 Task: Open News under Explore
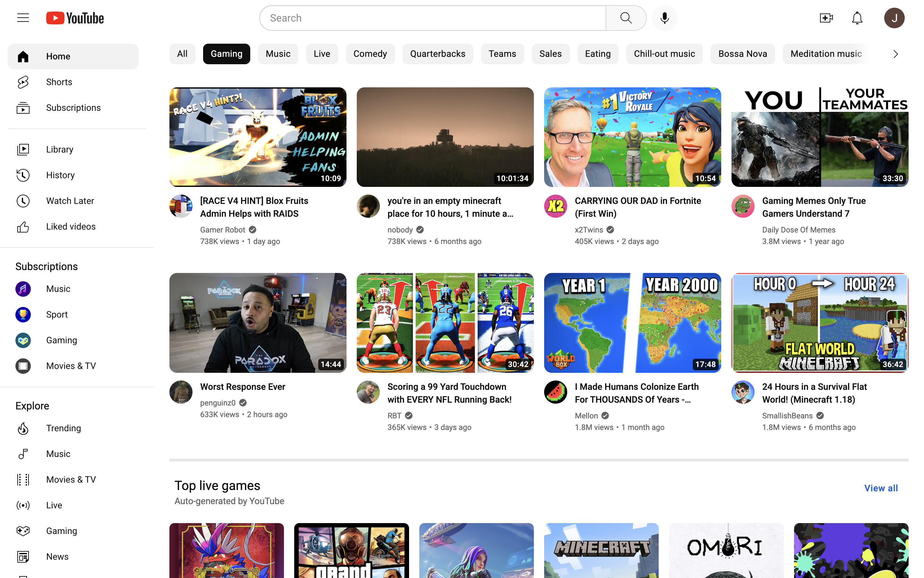tap(73, 556)
